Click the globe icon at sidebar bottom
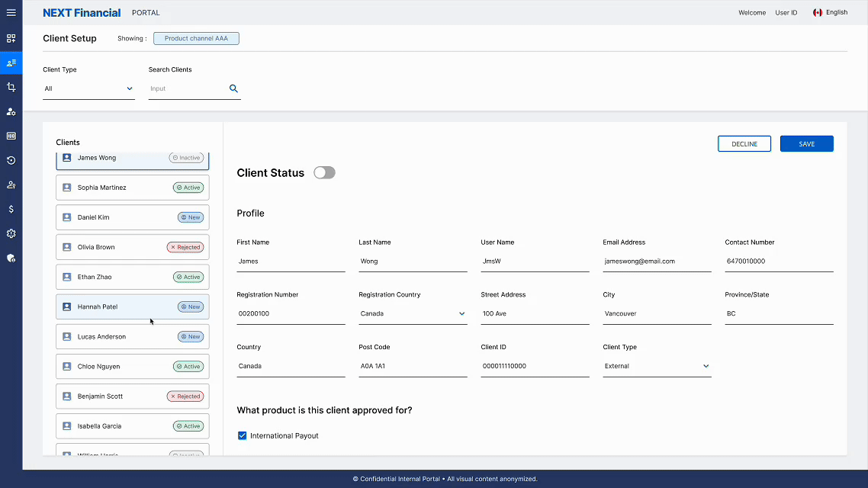Screen dimensions: 868x488 tap(11, 258)
